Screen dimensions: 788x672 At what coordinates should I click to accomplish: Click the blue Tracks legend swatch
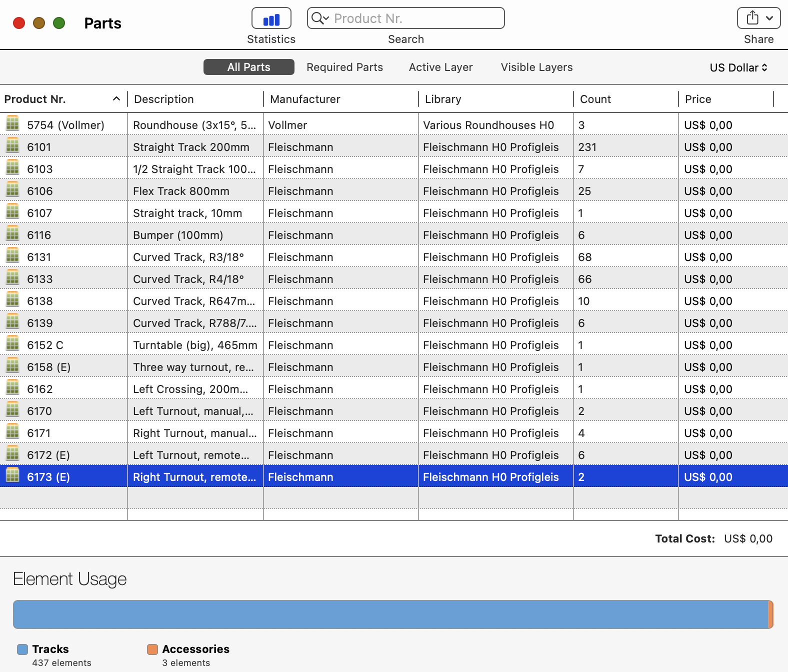22,649
